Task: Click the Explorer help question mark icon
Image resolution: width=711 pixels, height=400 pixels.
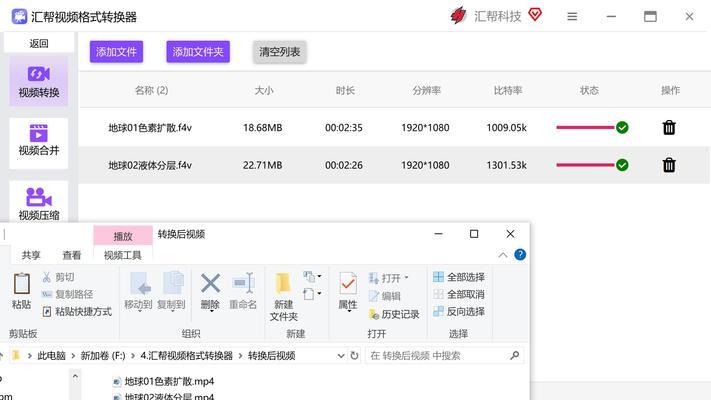Action: [x=520, y=255]
